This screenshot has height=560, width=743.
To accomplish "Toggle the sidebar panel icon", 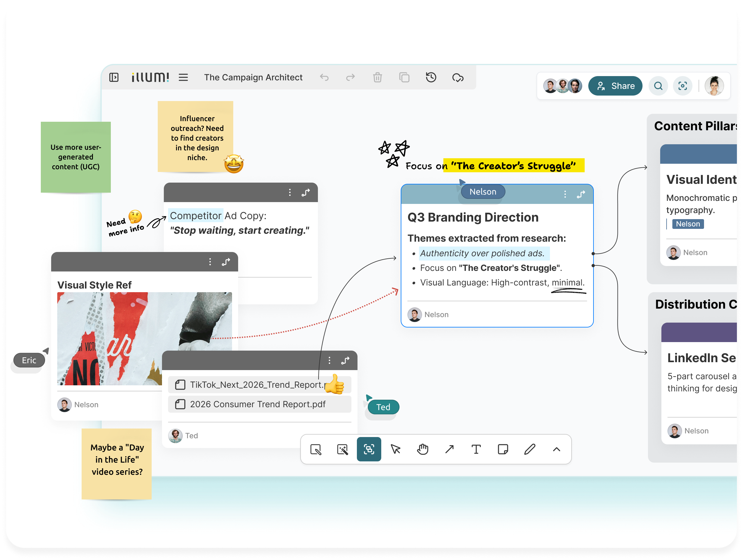I will [114, 78].
